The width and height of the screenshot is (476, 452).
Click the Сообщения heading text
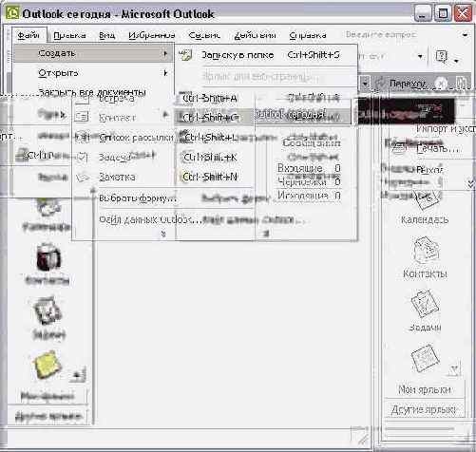(x=312, y=143)
